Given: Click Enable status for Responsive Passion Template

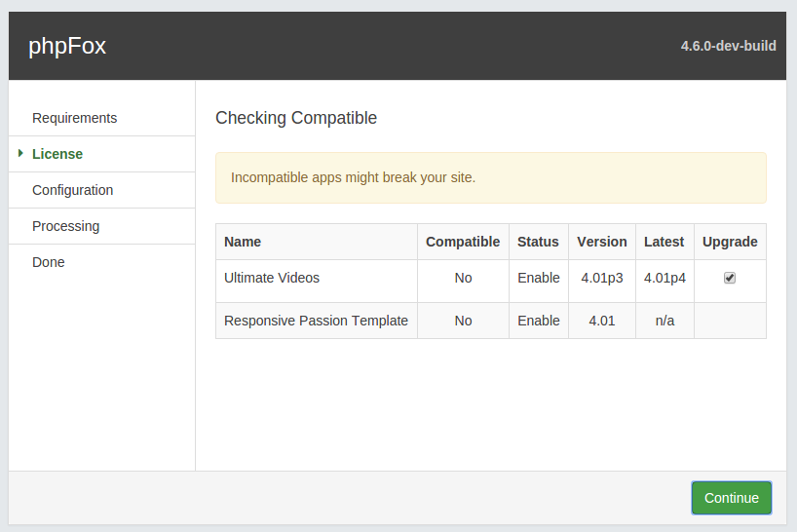Looking at the screenshot, I should point(539,321).
